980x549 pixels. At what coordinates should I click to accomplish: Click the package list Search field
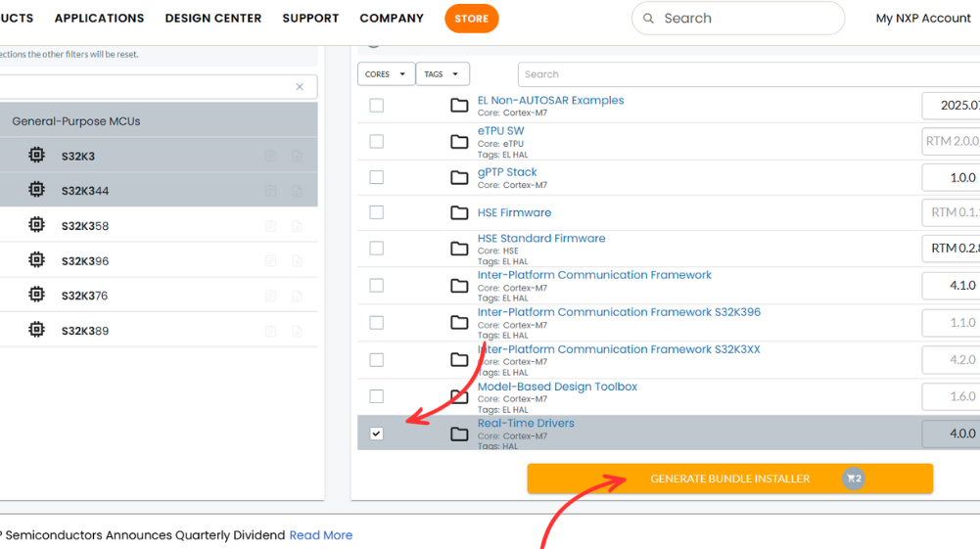coord(749,74)
